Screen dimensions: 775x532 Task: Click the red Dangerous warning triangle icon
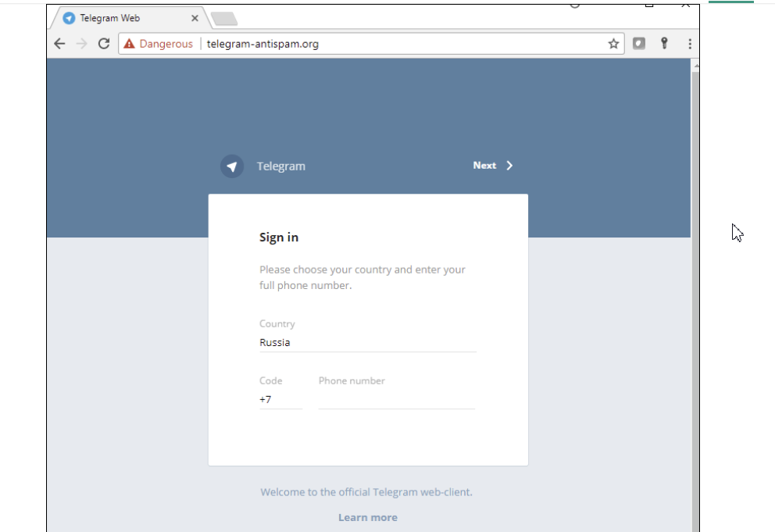click(129, 44)
